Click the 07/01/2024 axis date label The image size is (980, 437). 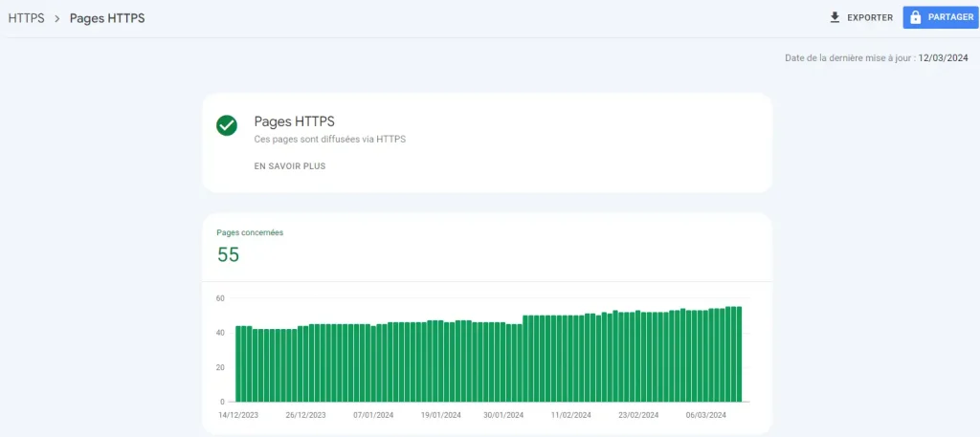pyautogui.click(x=373, y=415)
